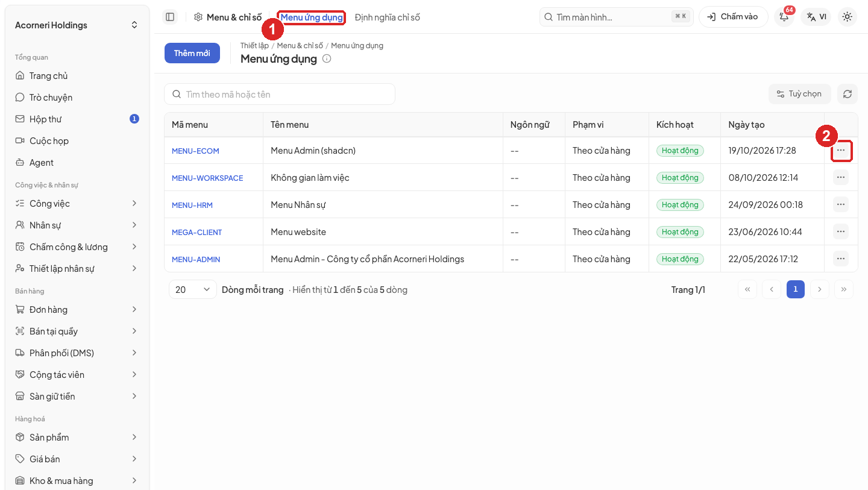The width and height of the screenshot is (868, 490).
Task: Show info icon next to Menu ứng dụng title
Action: [x=327, y=58]
